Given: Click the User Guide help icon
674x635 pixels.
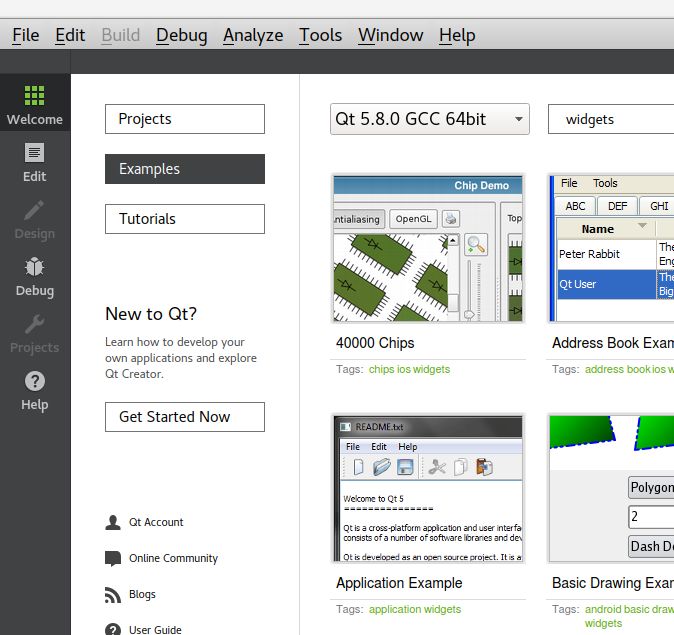Looking at the screenshot, I should tap(113, 629).
